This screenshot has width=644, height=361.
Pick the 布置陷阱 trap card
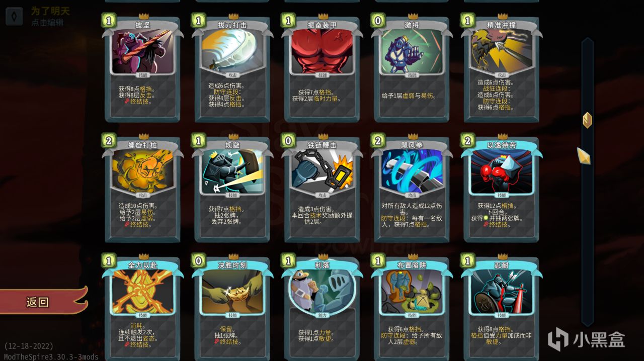coord(412,308)
